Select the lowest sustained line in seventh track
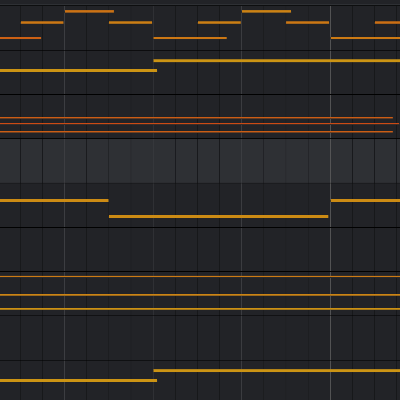Viewport: 400px width, 400px height. 200,309
